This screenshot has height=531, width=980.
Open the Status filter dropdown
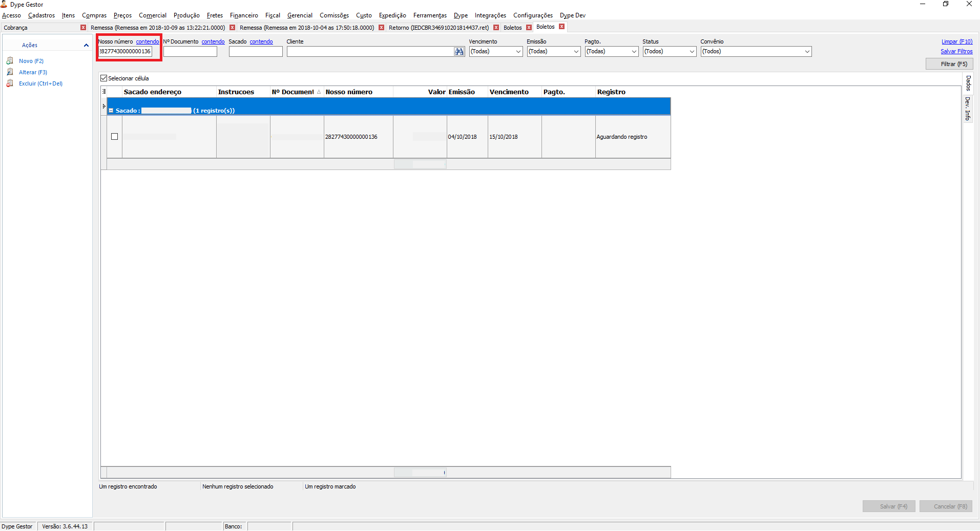(x=692, y=51)
